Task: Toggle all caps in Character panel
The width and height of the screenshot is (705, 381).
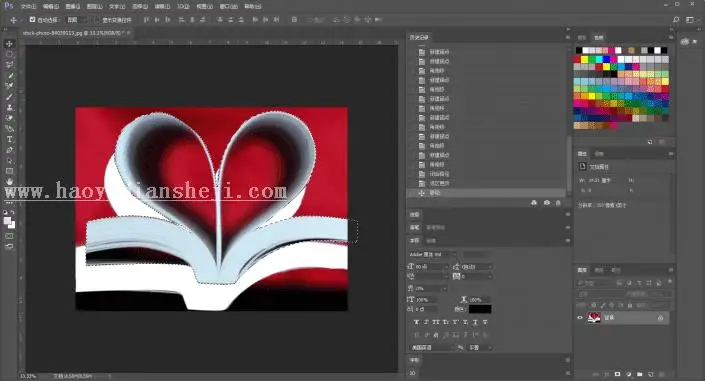Action: click(436, 322)
